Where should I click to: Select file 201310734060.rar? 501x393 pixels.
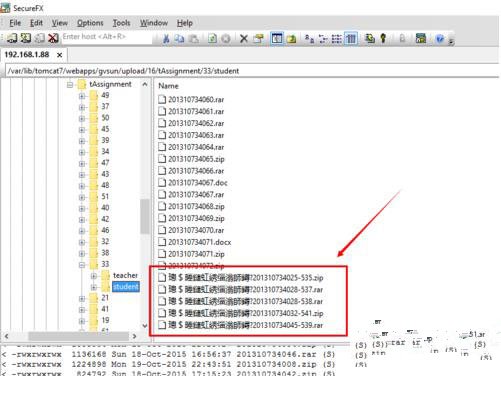click(x=191, y=100)
